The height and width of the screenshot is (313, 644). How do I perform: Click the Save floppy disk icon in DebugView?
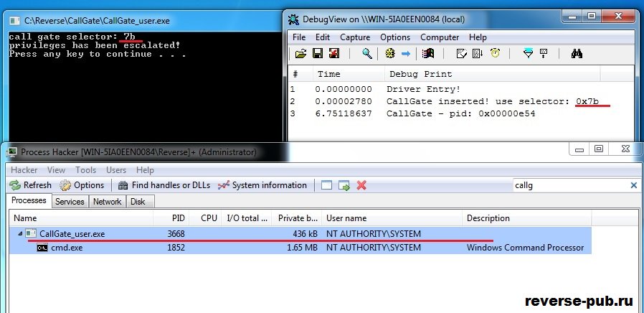coord(318,53)
